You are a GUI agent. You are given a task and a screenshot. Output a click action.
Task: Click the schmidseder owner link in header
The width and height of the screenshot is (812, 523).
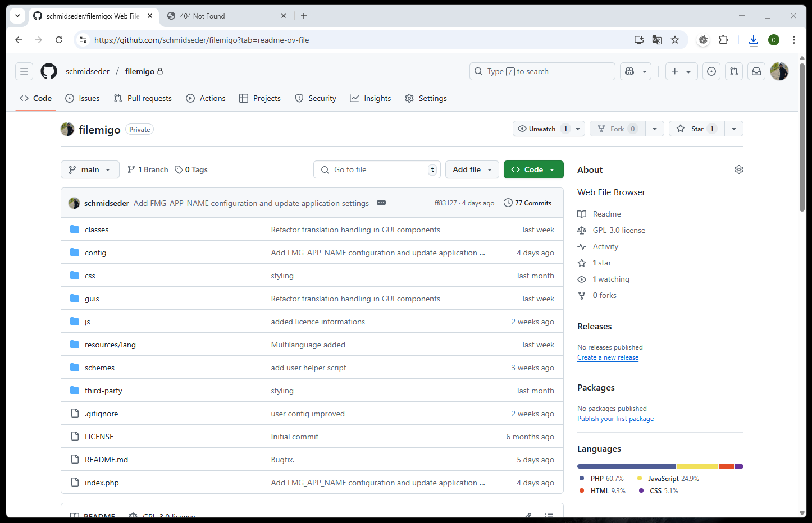pyautogui.click(x=88, y=71)
